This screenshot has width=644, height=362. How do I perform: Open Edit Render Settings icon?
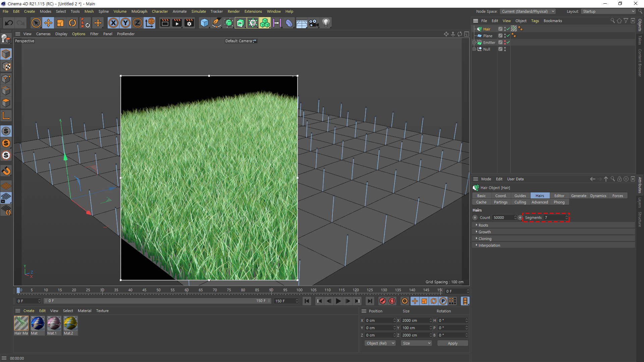[x=189, y=23]
